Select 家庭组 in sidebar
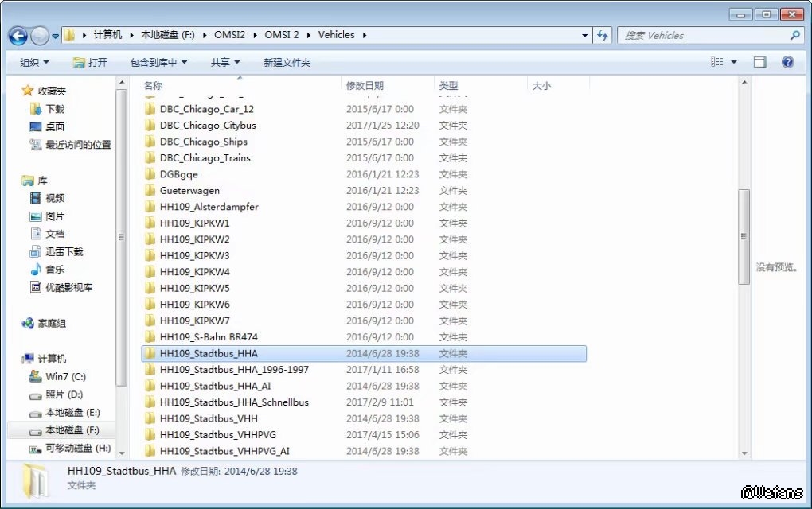This screenshot has width=812, height=509. pyautogui.click(x=52, y=324)
